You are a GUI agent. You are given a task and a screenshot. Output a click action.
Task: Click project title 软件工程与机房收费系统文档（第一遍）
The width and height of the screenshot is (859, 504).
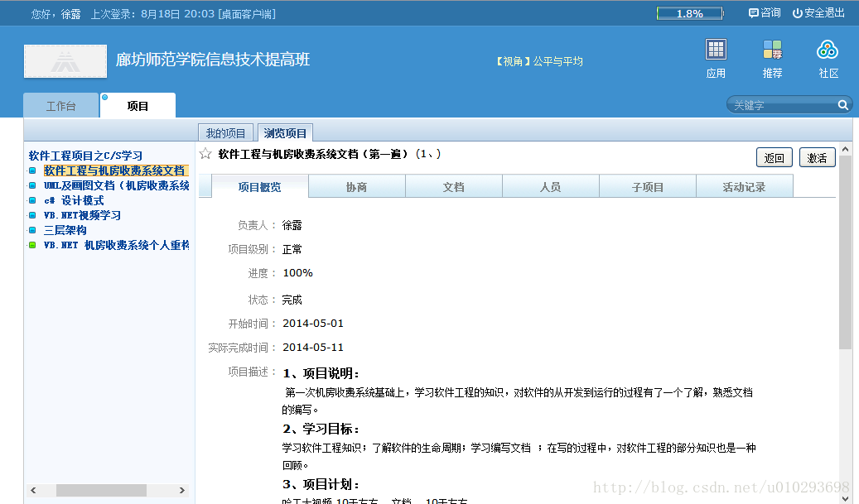click(x=313, y=154)
